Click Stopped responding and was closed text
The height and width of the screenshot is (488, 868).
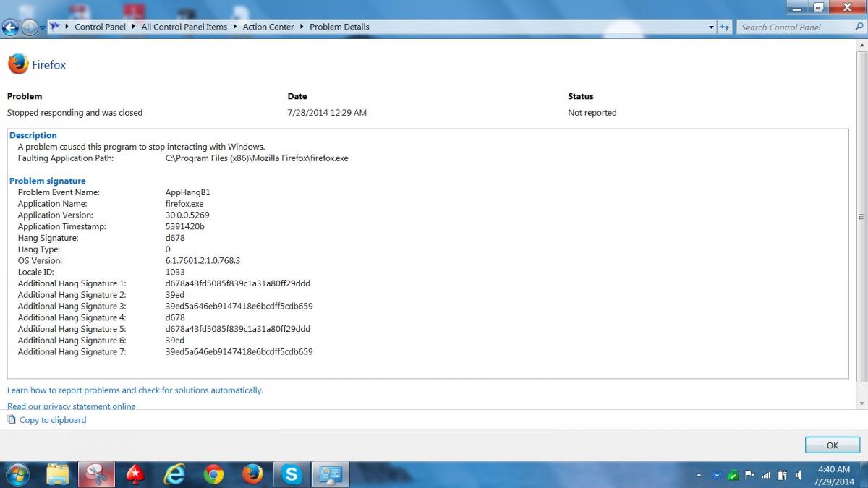click(75, 113)
